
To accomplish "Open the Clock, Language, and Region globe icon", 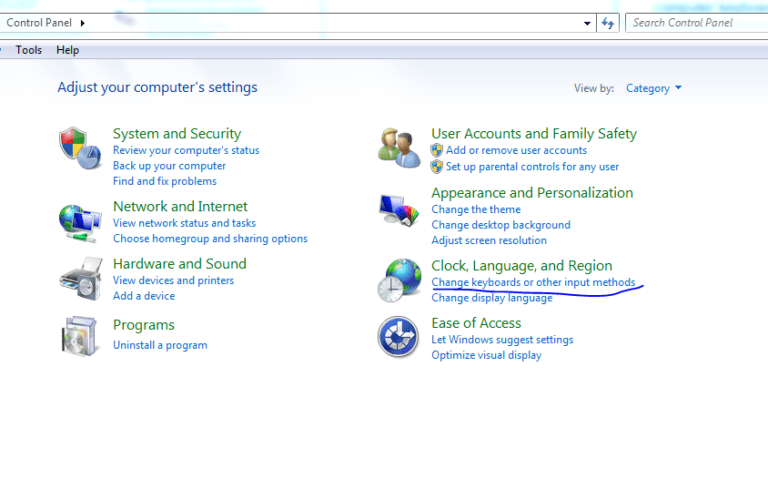I will coord(399,280).
